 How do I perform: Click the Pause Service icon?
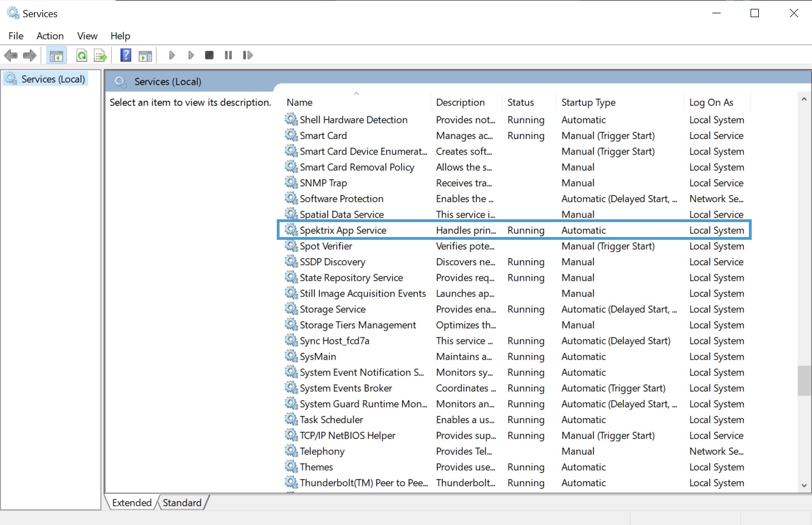228,55
